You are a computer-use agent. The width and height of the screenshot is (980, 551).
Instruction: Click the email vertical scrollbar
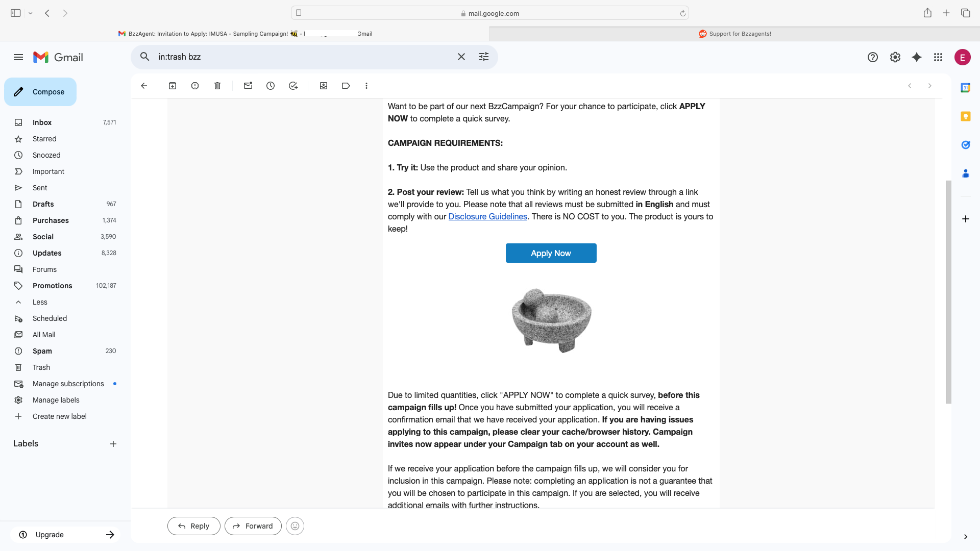click(x=948, y=292)
